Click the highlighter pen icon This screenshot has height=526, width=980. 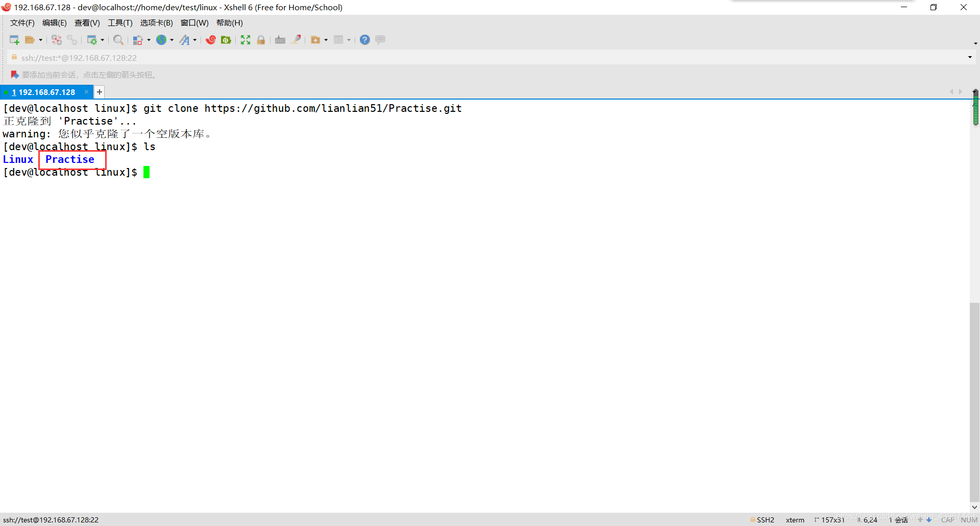pos(296,40)
